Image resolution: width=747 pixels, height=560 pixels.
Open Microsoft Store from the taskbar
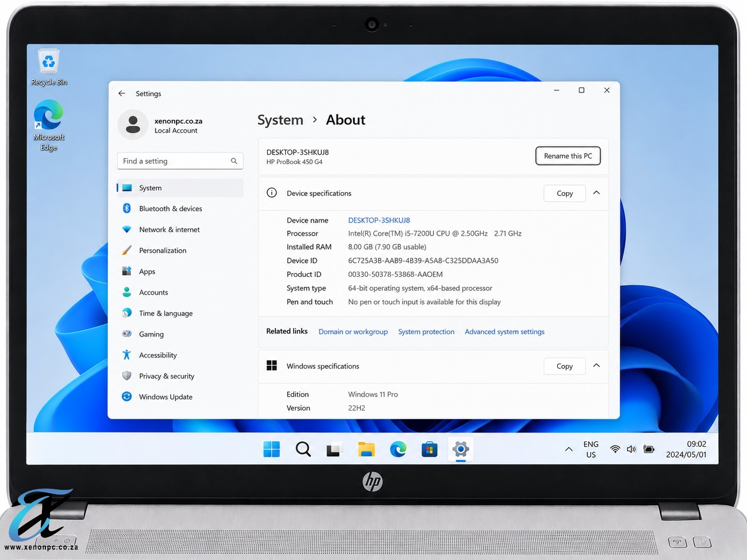[429, 449]
